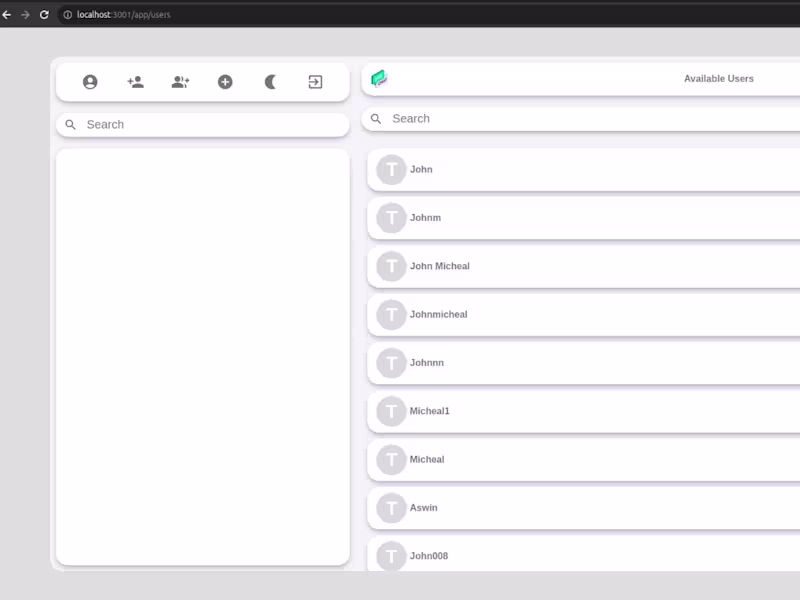
Task: Click the Available Users heading
Action: (x=718, y=79)
